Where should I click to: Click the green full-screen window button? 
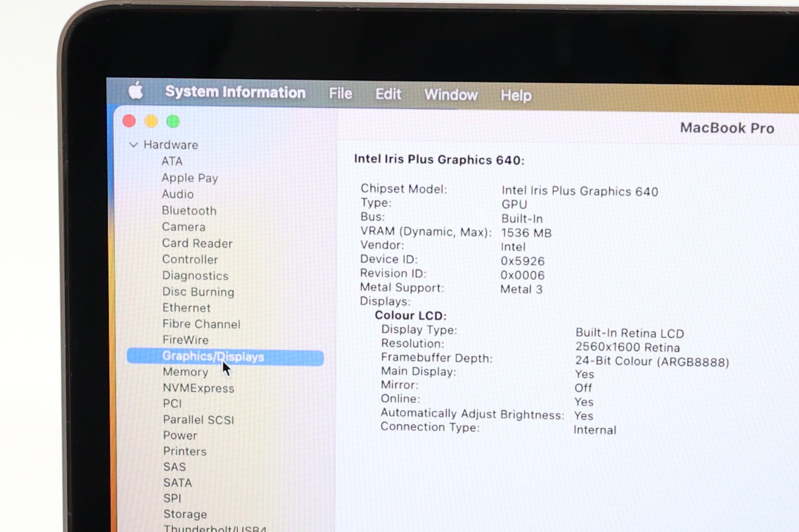(x=173, y=121)
